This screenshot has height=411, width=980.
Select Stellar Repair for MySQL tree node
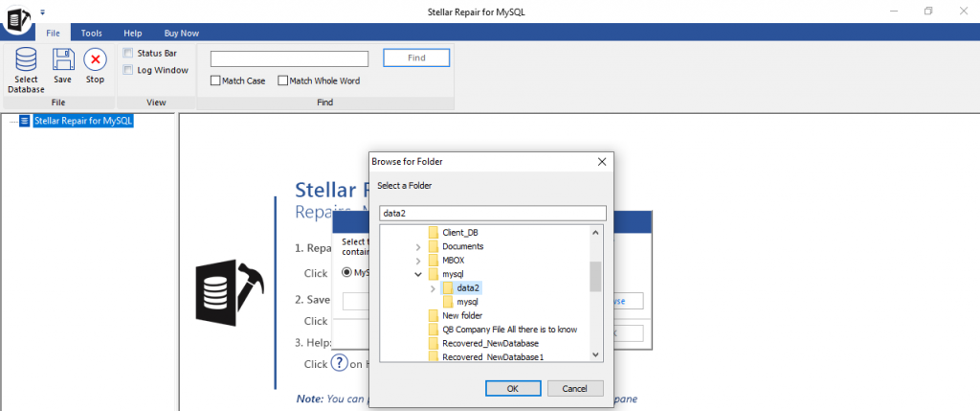click(84, 121)
